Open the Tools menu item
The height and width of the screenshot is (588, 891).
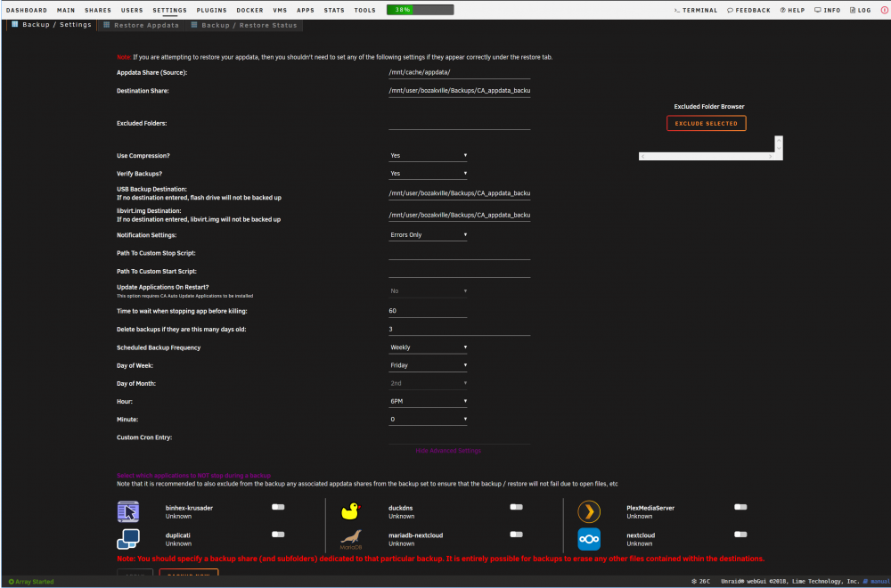pyautogui.click(x=364, y=10)
